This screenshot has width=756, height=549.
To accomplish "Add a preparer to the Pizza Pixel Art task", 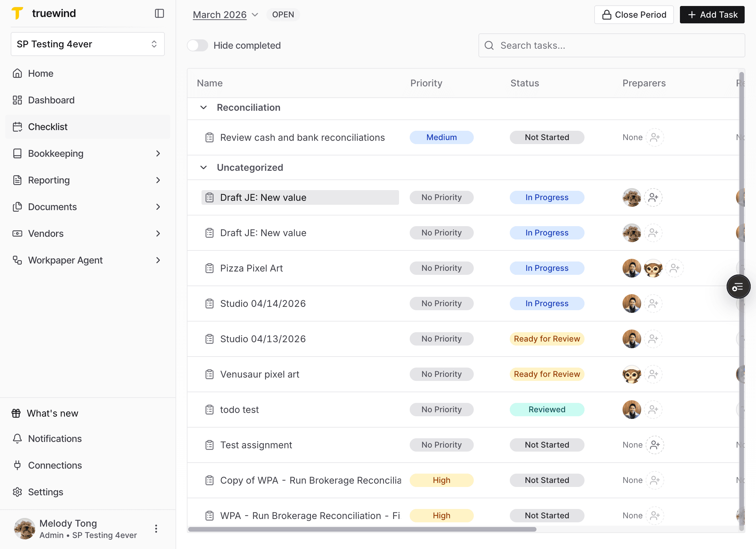I will (674, 268).
